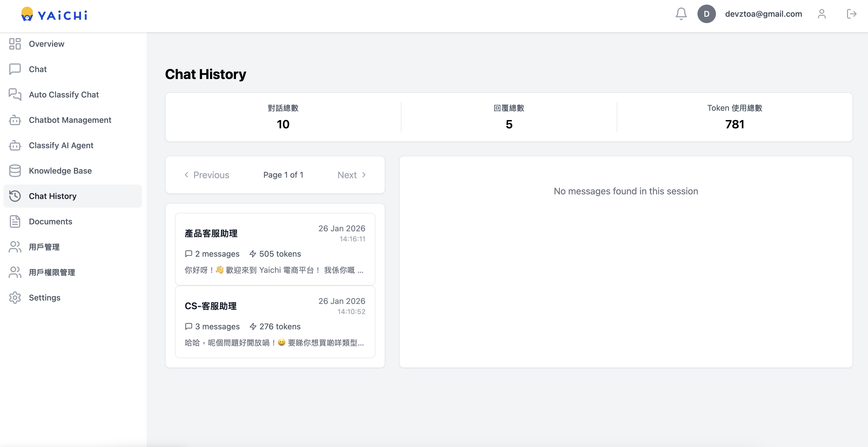This screenshot has width=868, height=447.
Task: Click the Page 1 of 1 text
Action: 283,175
